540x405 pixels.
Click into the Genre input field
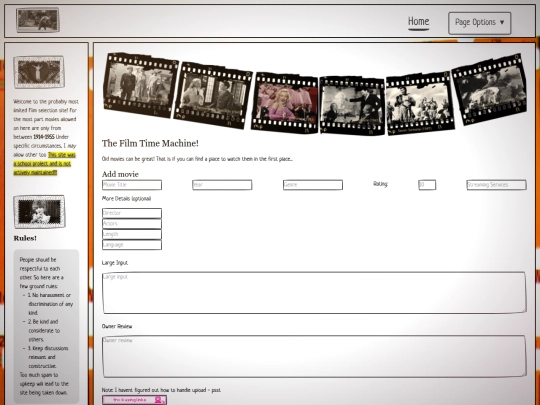coord(313,185)
